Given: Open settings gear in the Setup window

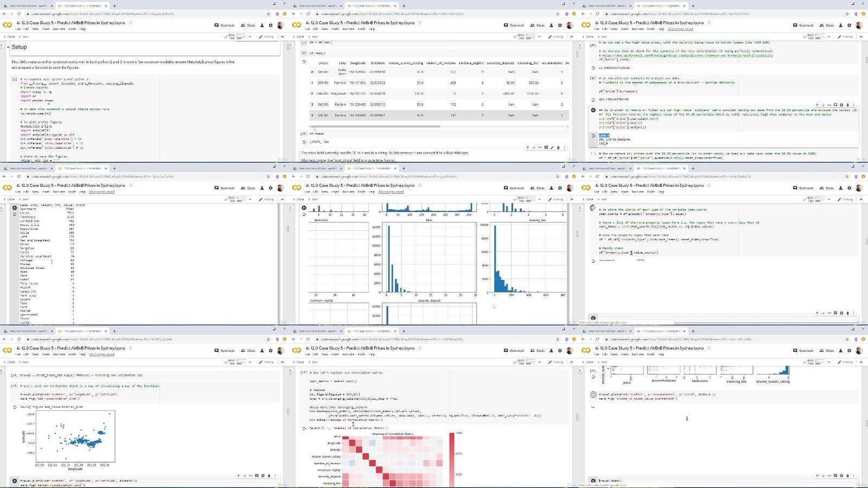Looking at the screenshot, I should coord(271,26).
